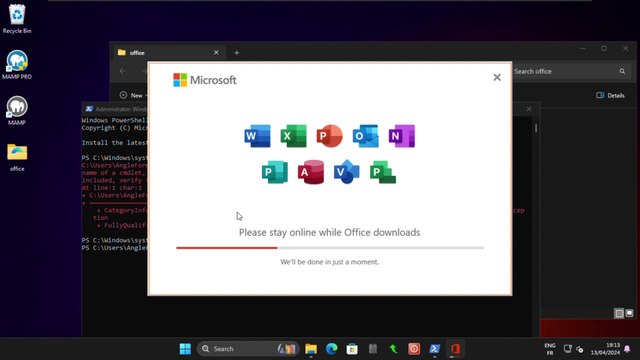The width and height of the screenshot is (640, 360).
Task: Click the Word icon in Office installer
Action: click(x=257, y=136)
